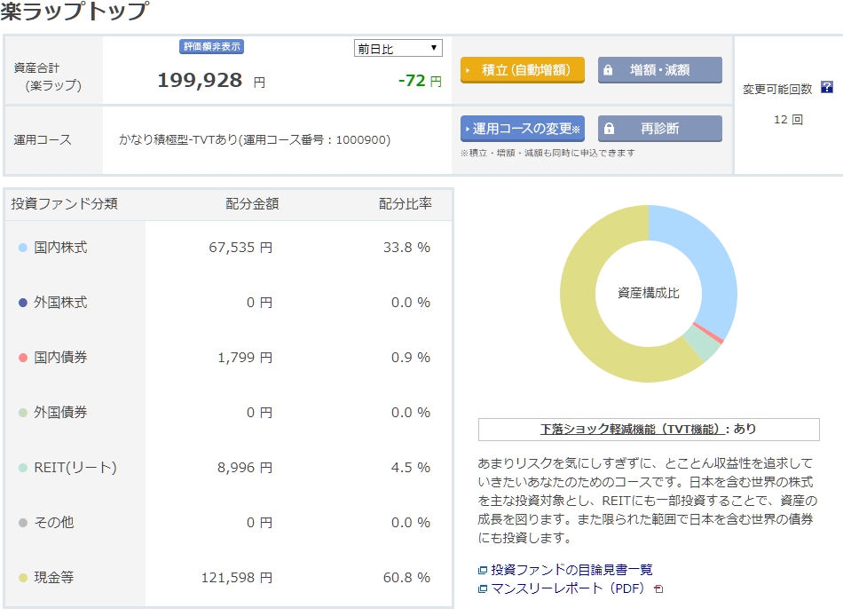Viewport: 843px width, 616px height.
Task: Click the arrow icon on 積立 button
Action: [x=469, y=70]
